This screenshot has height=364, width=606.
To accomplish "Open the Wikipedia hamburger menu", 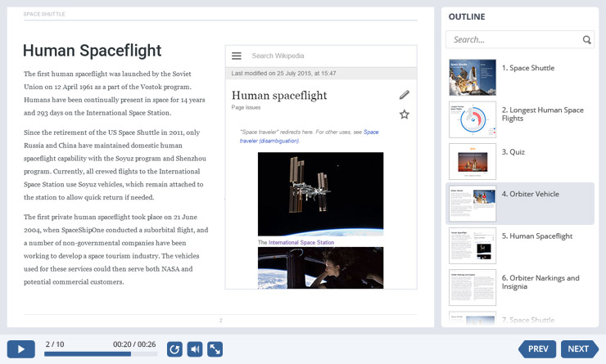I will (237, 56).
